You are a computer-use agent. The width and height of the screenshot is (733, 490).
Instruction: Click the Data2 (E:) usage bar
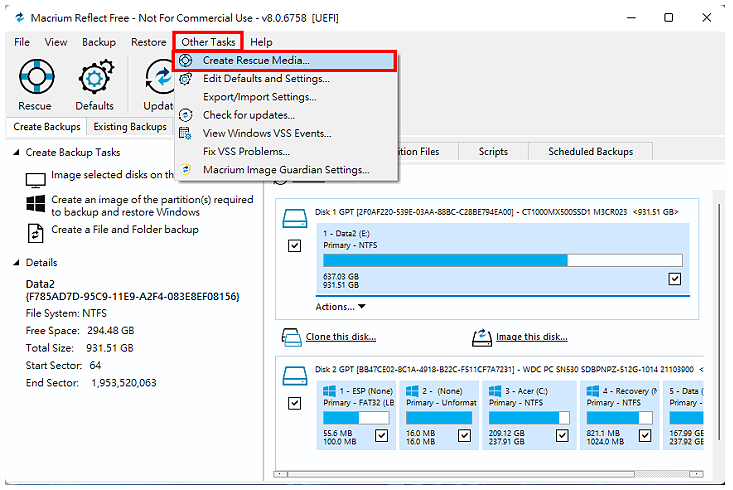[503, 260]
